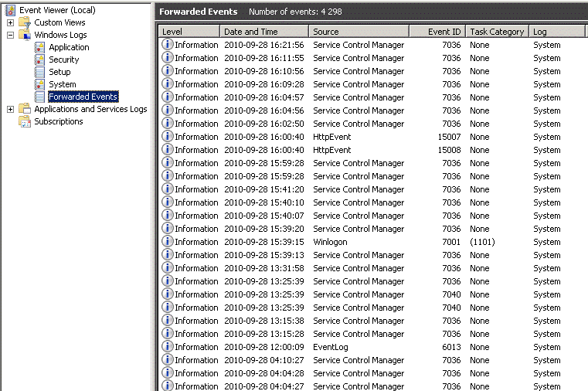Screen dimensions: 588x391
Task: Click the 2010-09-28 16:04:57 timestamp
Action: tap(264, 97)
